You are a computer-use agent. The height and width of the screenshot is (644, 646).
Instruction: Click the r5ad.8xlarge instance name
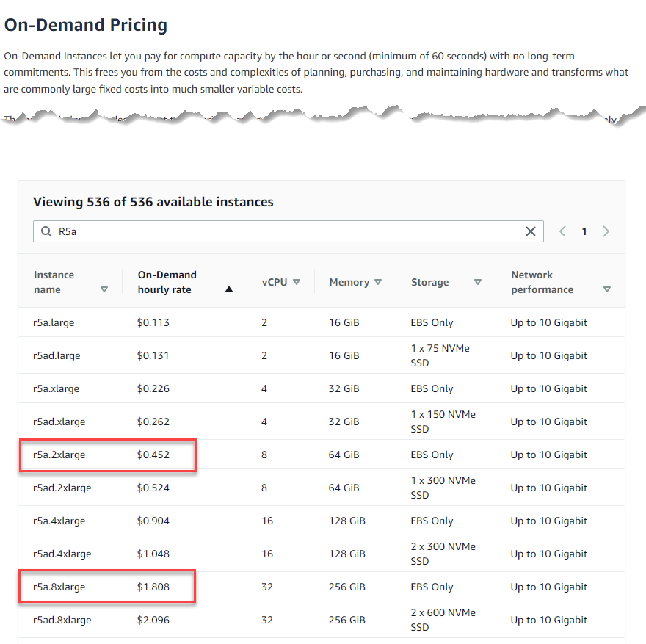click(x=62, y=620)
